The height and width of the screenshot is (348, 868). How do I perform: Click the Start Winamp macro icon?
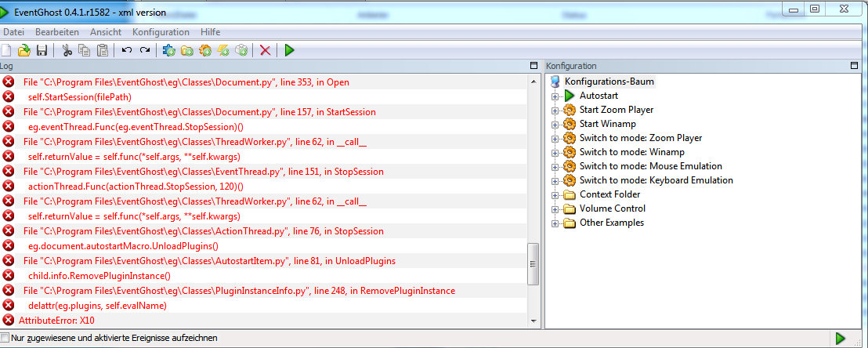point(570,124)
